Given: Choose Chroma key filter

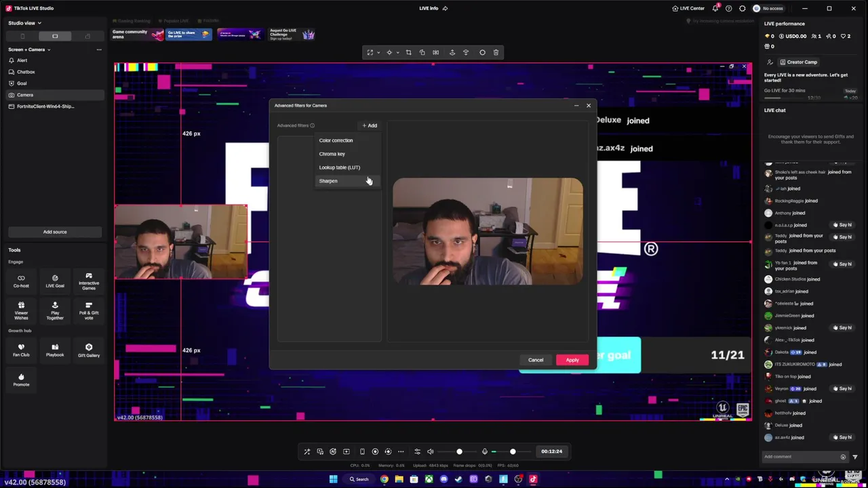Looking at the screenshot, I should 347,154.
